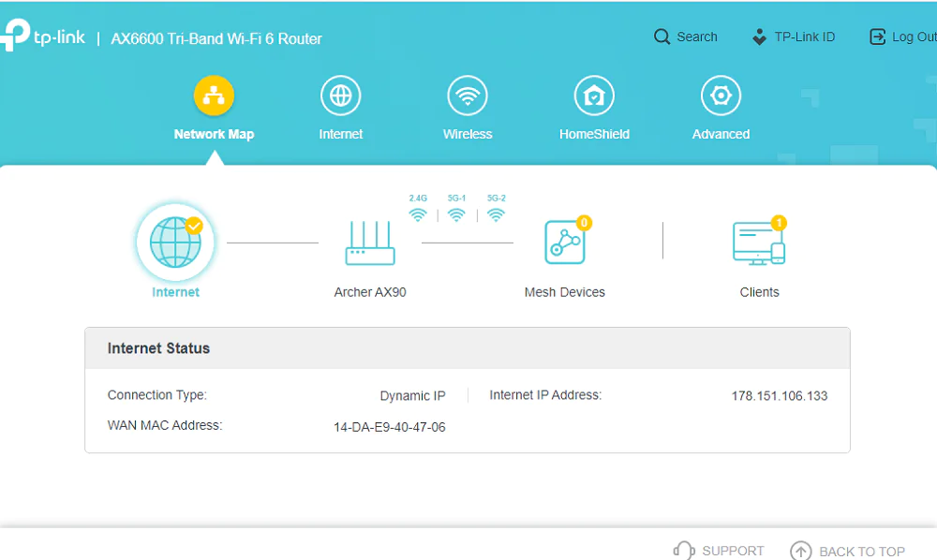Select the Internet globe in the network map
Image resolution: width=937 pixels, height=560 pixels.
pos(175,243)
